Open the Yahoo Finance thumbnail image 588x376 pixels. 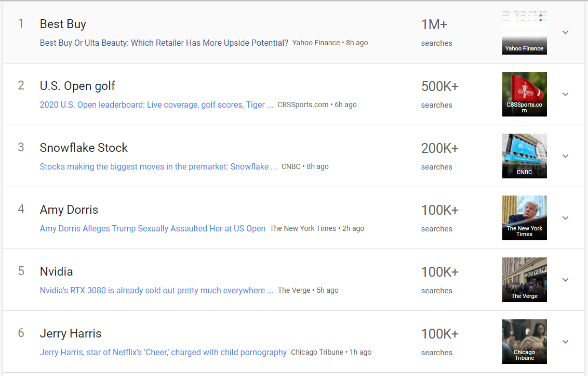point(524,32)
